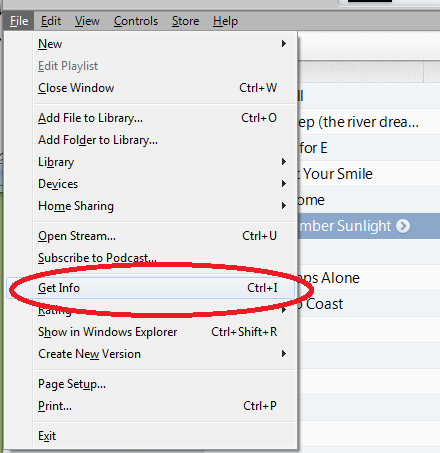Open the Store menu
The width and height of the screenshot is (440, 453).
coord(185,21)
